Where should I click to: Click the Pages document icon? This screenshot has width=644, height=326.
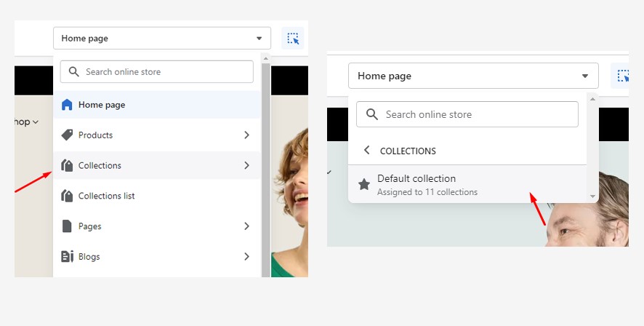coord(67,226)
